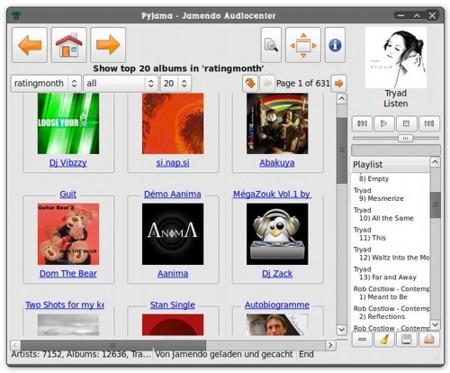
Task: Go back with the left arrow button
Action: pos(30,45)
